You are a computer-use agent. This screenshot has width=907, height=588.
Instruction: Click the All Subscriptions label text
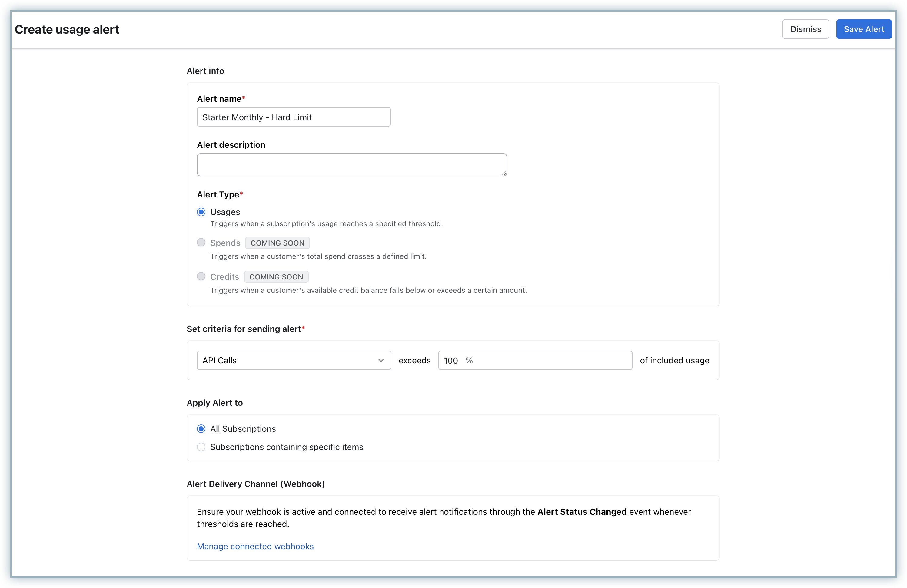click(x=243, y=429)
